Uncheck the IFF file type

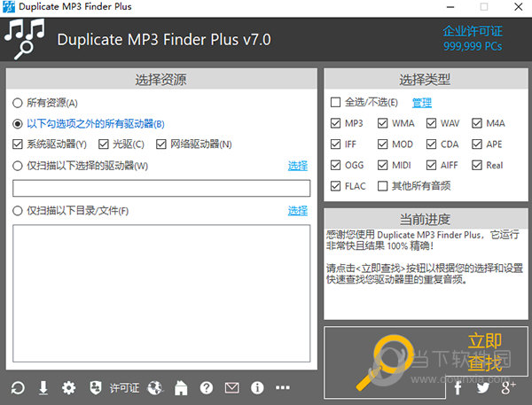pyautogui.click(x=335, y=144)
